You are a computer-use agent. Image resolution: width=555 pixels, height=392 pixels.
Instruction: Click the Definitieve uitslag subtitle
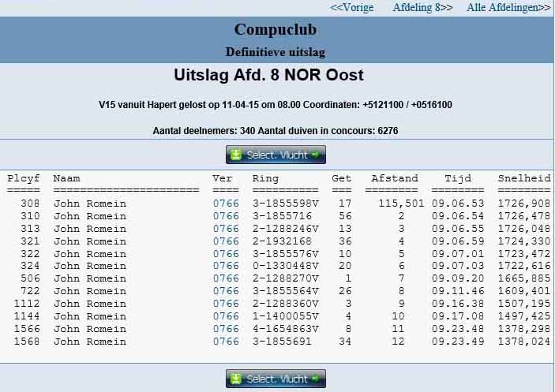(x=276, y=52)
